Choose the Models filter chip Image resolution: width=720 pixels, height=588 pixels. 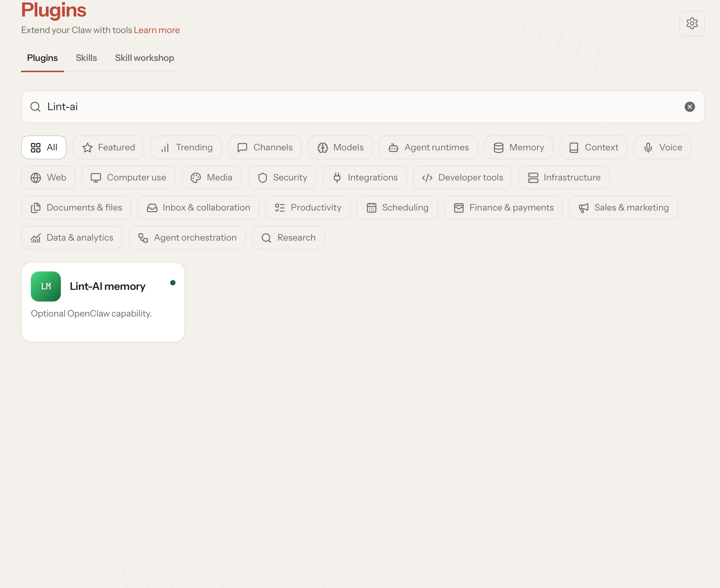coord(340,147)
